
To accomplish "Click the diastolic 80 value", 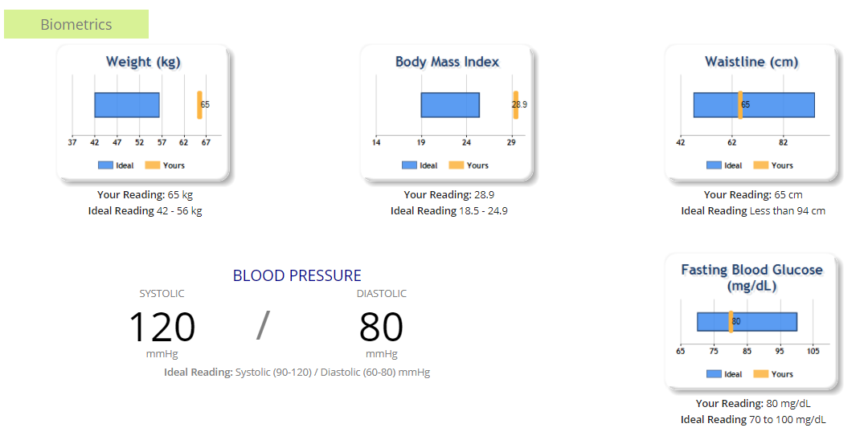I will pos(381,327).
